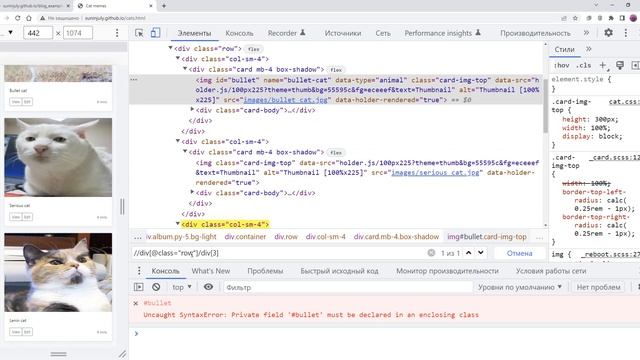This screenshot has width=640, height=360.
Task: Open console drawer three-dot menu
Action: pyautogui.click(x=139, y=271)
